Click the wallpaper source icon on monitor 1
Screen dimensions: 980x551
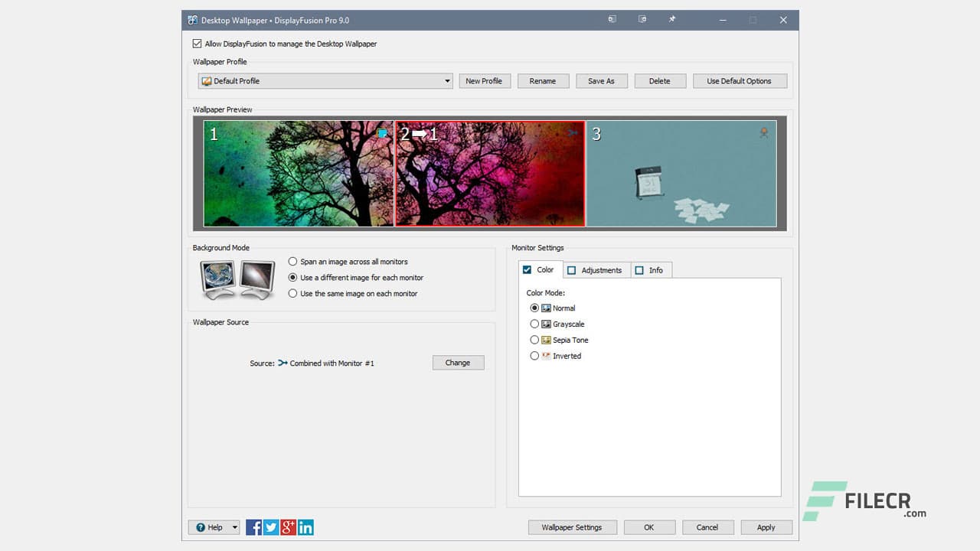point(382,132)
